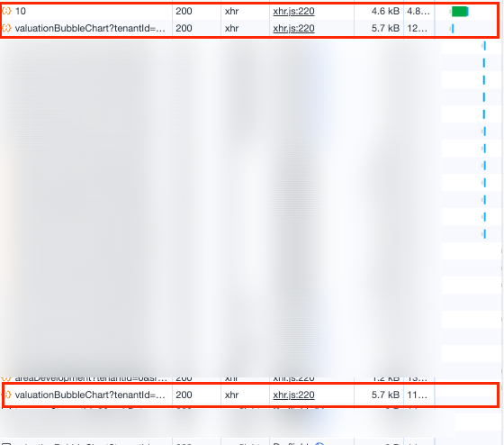Image resolution: width=504 pixels, height=445 pixels.
Task: Open the xhr.js:220 link in the 12… valuationBubbleChart row
Action: tap(293, 28)
